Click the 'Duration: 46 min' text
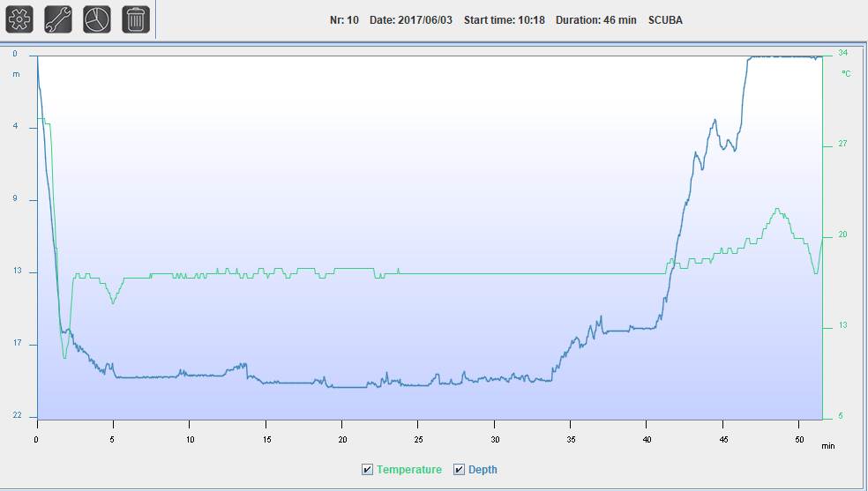Viewport: 868px width, 491px height. click(x=596, y=20)
